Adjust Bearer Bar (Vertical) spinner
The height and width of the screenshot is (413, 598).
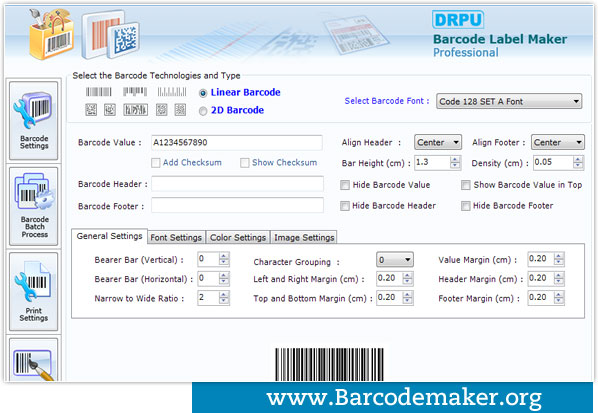pyautogui.click(x=224, y=259)
